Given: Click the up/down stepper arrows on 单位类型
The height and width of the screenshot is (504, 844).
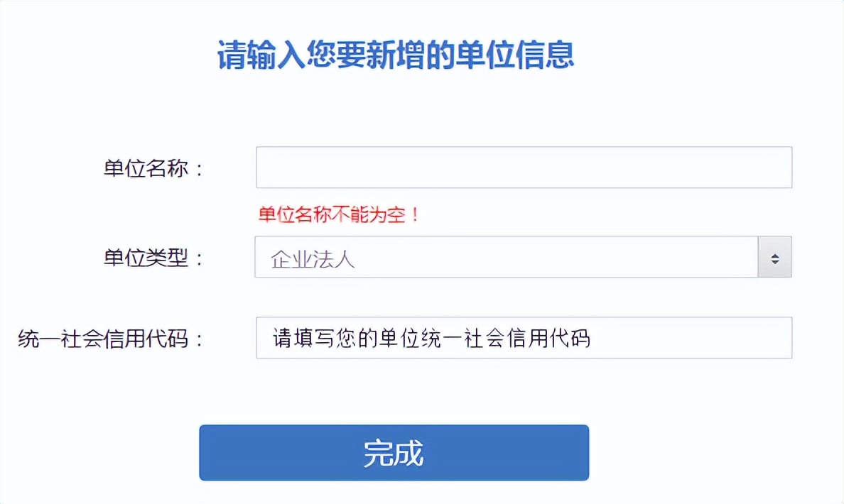Looking at the screenshot, I should (774, 257).
